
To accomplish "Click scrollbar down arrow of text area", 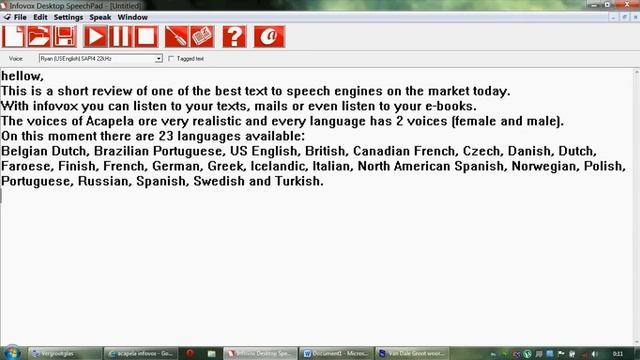I will click(636, 342).
